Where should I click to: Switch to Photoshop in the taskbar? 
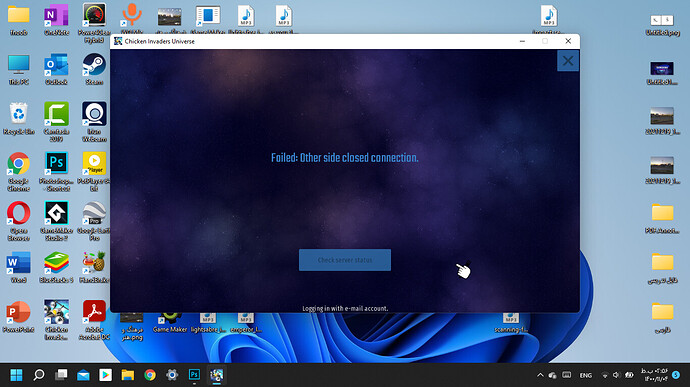pyautogui.click(x=194, y=375)
